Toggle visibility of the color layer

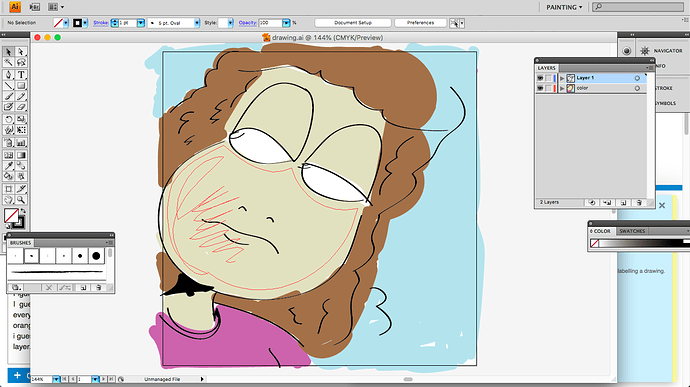pos(540,88)
